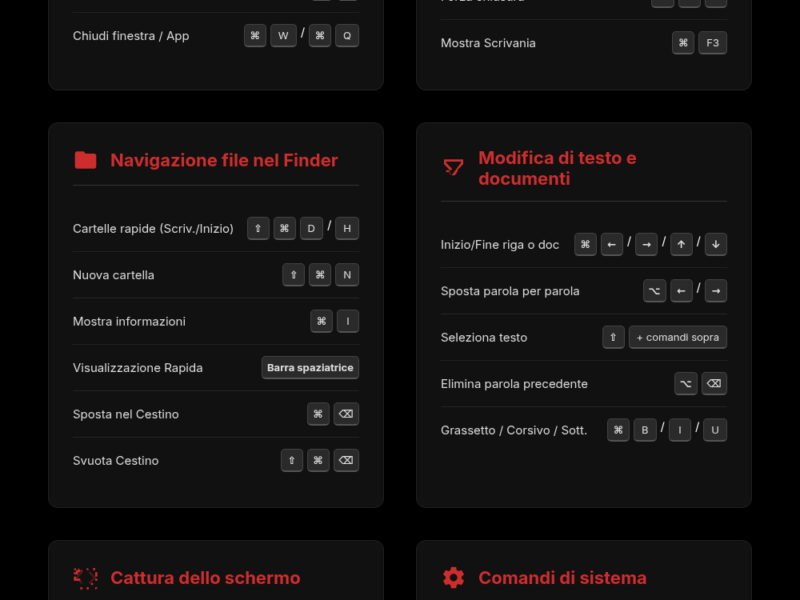This screenshot has width=800, height=600.
Task: Click the screenshot icon next to Cattura dello schermo
Action: pos(86,578)
